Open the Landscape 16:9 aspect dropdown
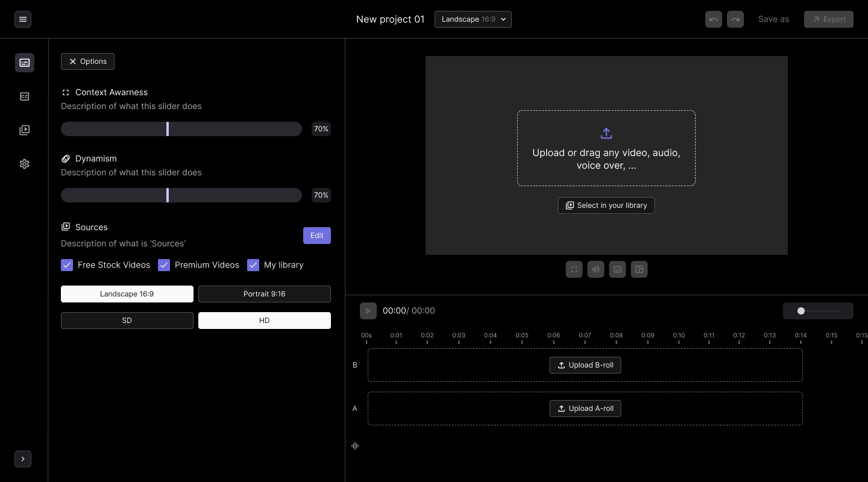 (x=473, y=19)
